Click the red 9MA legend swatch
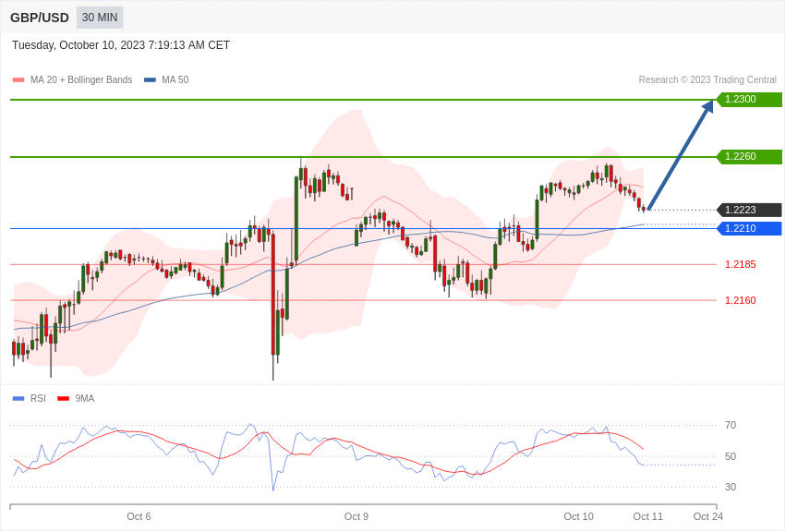Image resolution: width=785 pixels, height=532 pixels. (64, 398)
